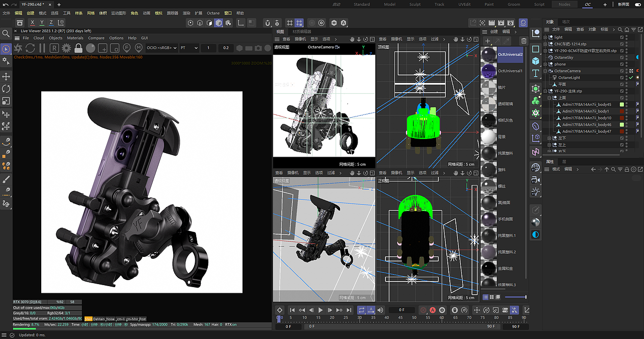Screen dimensions: 644x339
Task: Open the Live Viewer Options menu
Action: [116, 38]
